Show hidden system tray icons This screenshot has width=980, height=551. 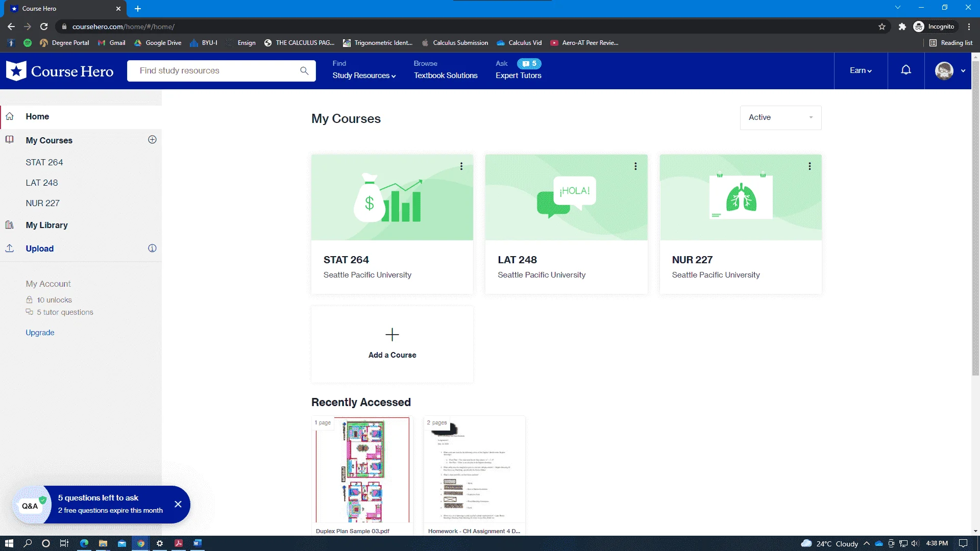pos(866,543)
